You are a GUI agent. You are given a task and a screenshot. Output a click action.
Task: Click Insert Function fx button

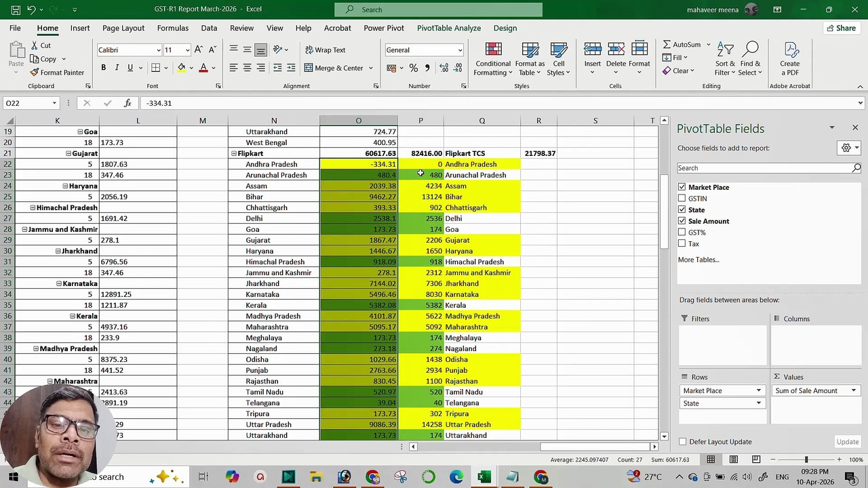click(x=127, y=103)
